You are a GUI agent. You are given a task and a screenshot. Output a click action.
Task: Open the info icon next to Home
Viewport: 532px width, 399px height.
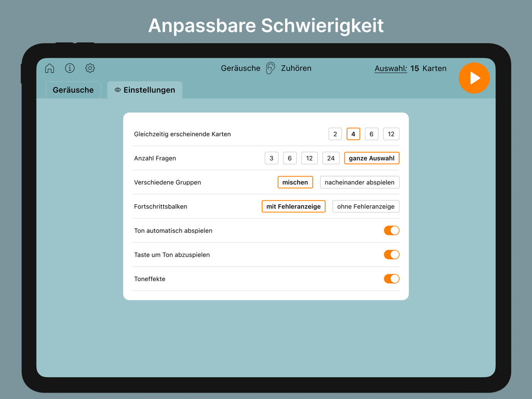pos(70,68)
